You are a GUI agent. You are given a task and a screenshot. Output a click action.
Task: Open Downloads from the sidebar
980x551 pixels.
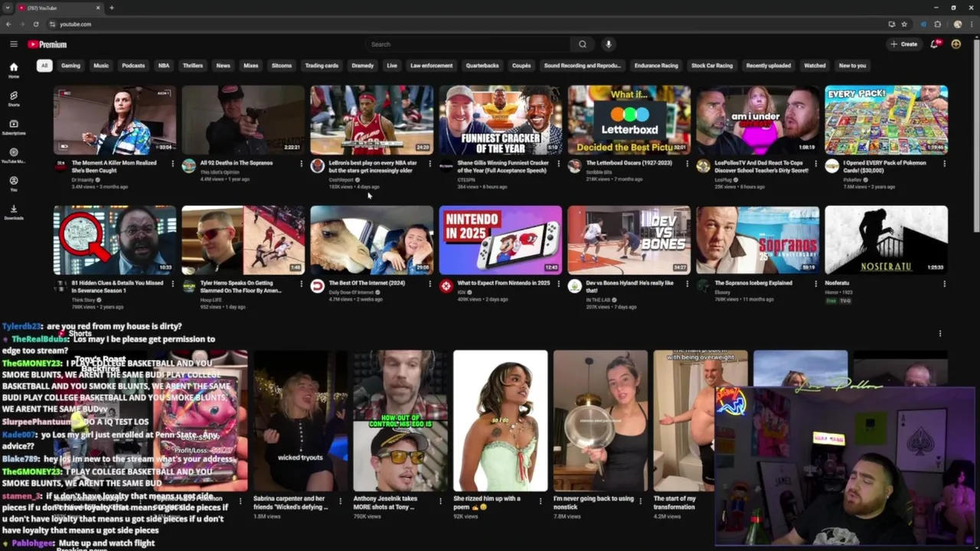pos(14,212)
